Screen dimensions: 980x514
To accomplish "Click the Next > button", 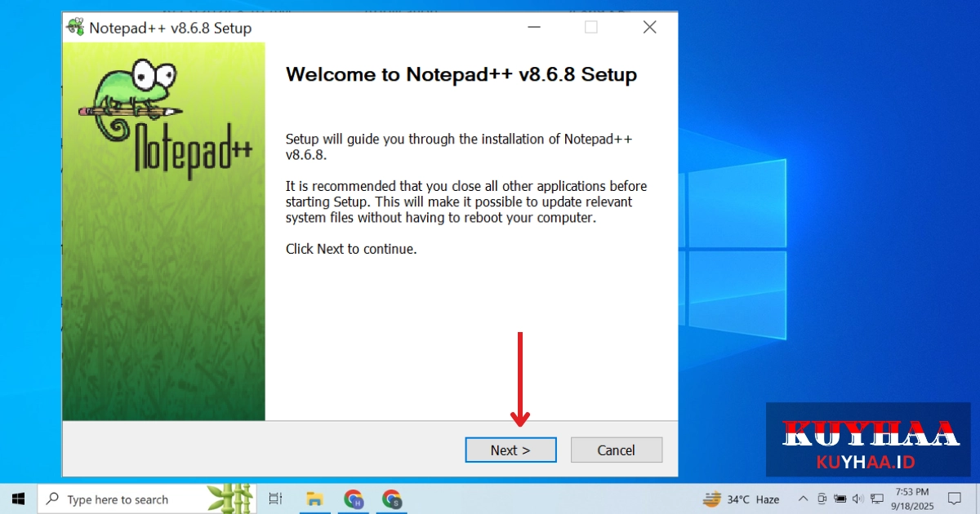I will [x=510, y=450].
